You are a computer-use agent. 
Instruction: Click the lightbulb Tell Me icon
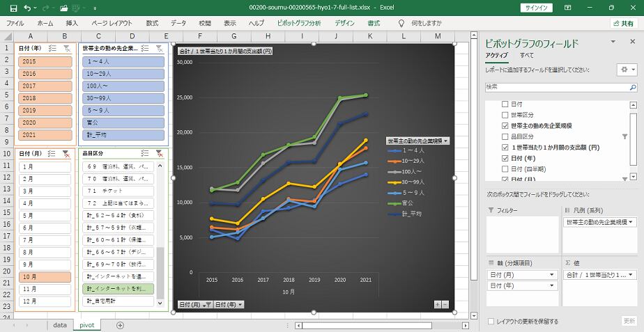(x=401, y=24)
